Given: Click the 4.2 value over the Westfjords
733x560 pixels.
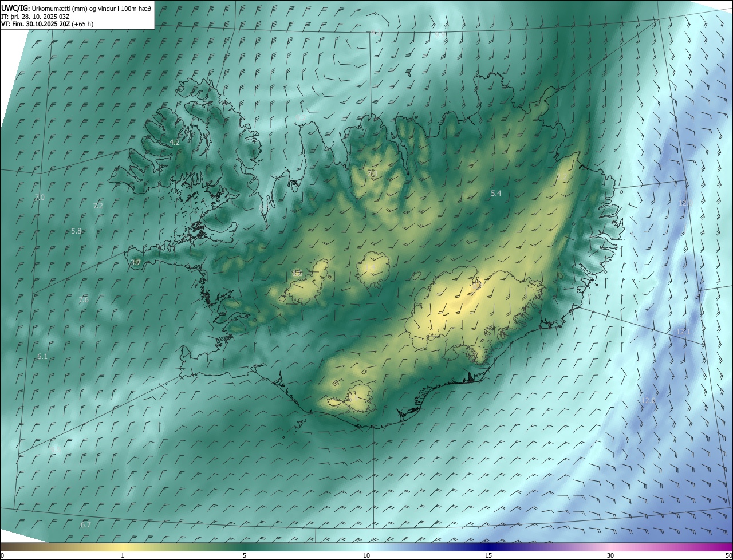Looking at the screenshot, I should click(175, 142).
